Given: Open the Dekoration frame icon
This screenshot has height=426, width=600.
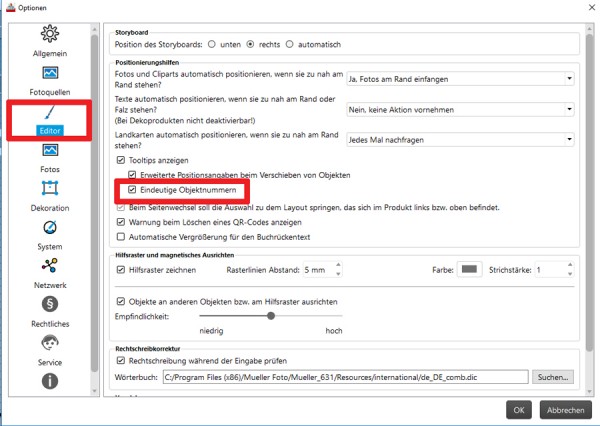Looking at the screenshot, I should (x=50, y=188).
